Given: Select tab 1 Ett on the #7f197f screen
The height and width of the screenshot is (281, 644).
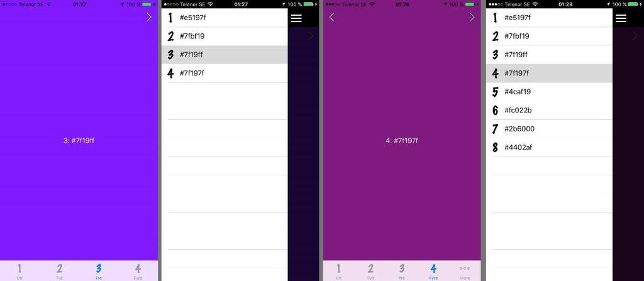Looking at the screenshot, I should (x=338, y=271).
